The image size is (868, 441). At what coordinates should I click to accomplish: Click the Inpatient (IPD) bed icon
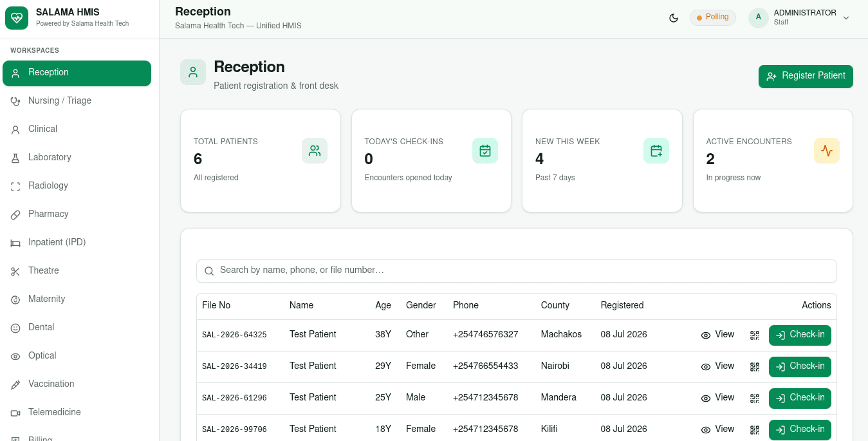15,243
